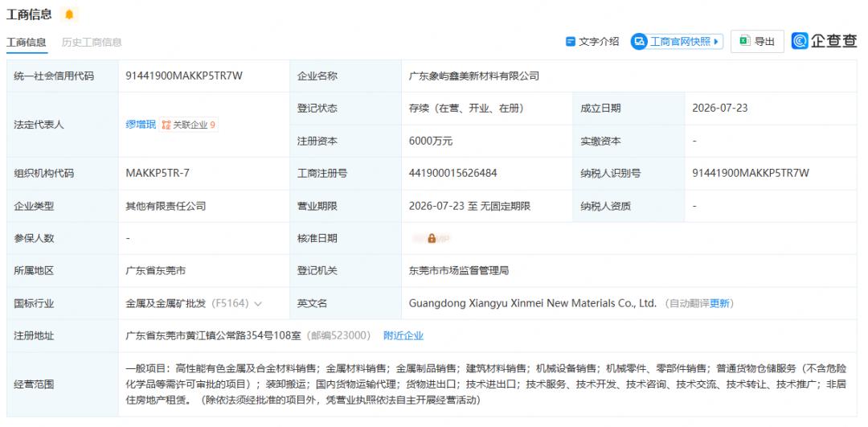Click company name 广东象屿鑫美新材料有限公司

tap(474, 76)
